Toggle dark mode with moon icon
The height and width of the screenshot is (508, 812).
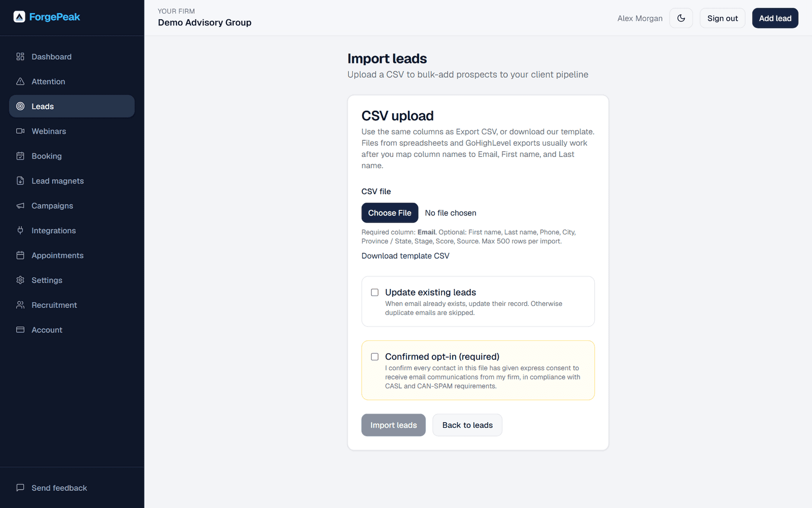tap(681, 18)
